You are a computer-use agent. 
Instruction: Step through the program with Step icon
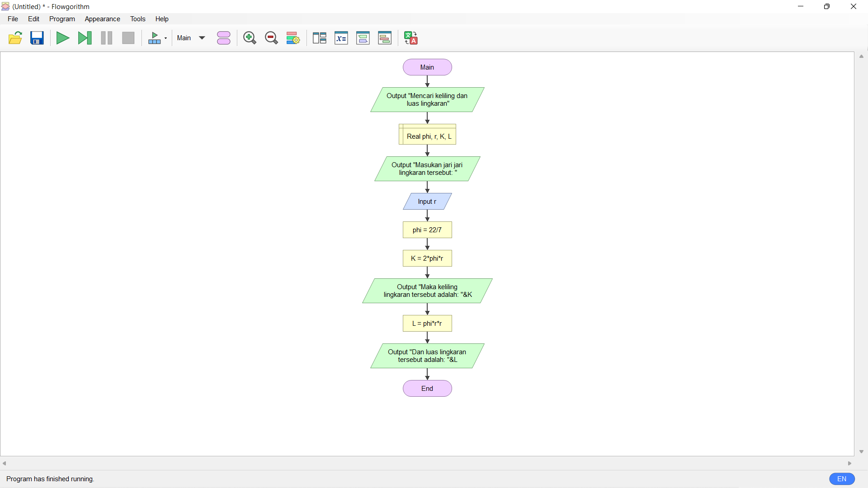click(85, 38)
